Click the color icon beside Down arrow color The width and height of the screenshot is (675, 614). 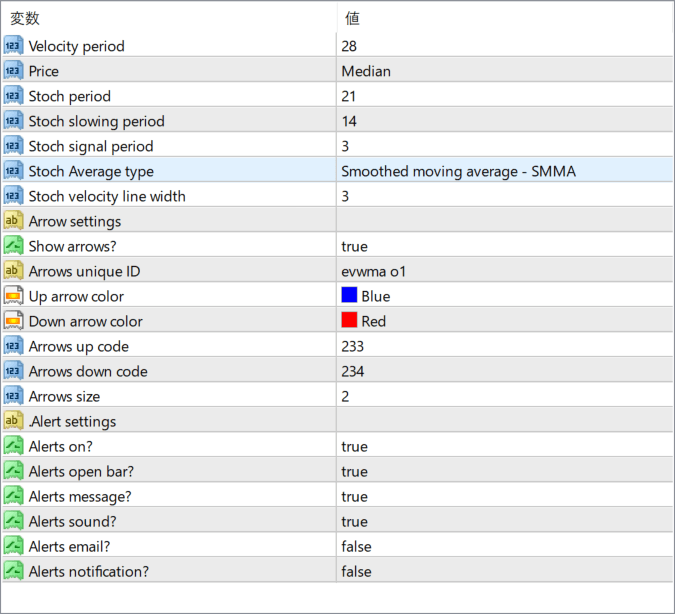[13, 321]
